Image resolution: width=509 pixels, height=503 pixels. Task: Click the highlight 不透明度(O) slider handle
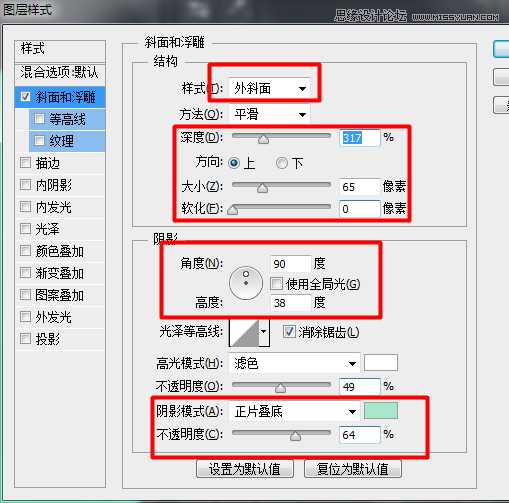tap(280, 388)
